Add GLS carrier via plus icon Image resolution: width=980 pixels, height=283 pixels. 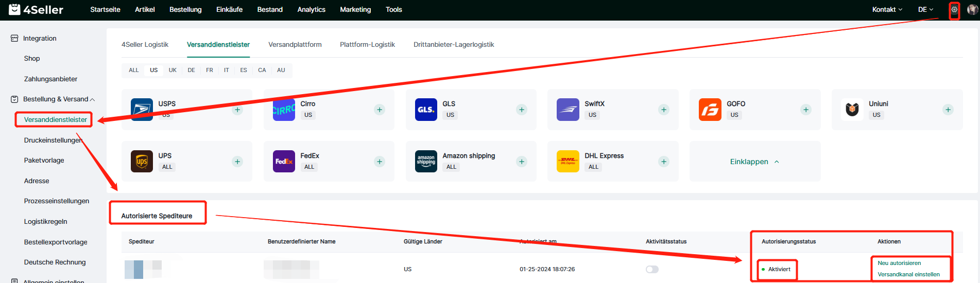(522, 110)
